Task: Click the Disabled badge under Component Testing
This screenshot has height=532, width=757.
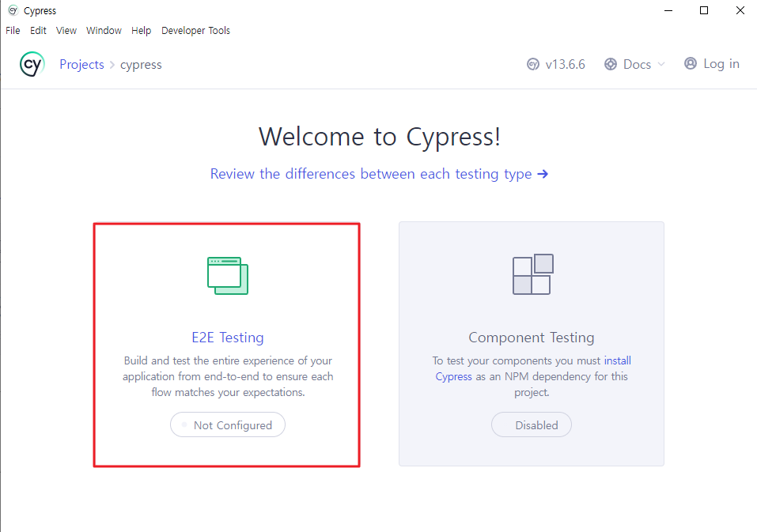Action: 532,424
